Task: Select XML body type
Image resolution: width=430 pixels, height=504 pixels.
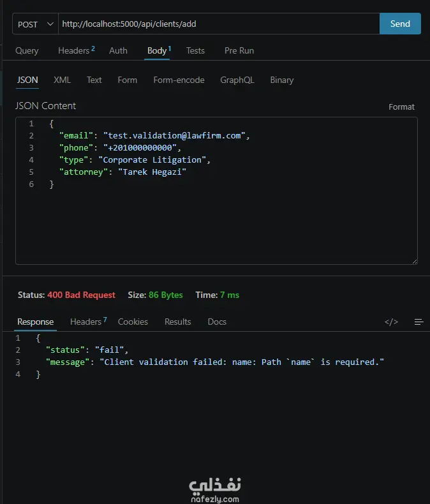Action: tap(62, 80)
